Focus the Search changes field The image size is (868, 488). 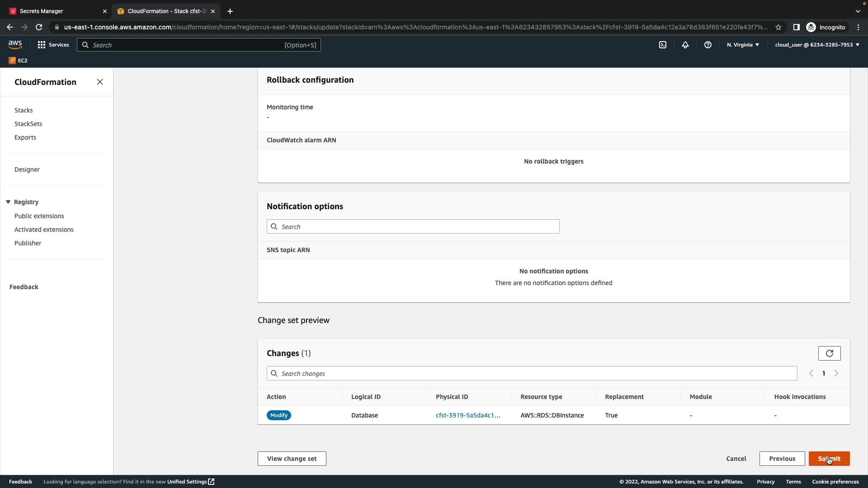[532, 374]
